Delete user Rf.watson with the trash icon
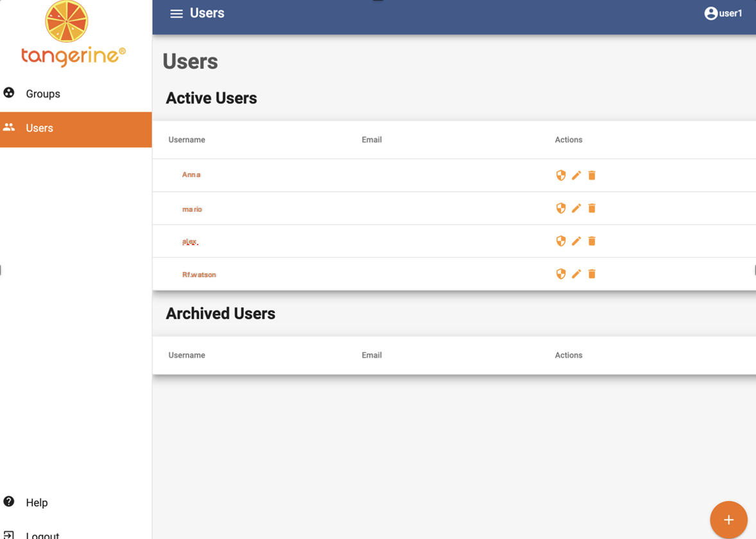756x539 pixels. point(592,274)
